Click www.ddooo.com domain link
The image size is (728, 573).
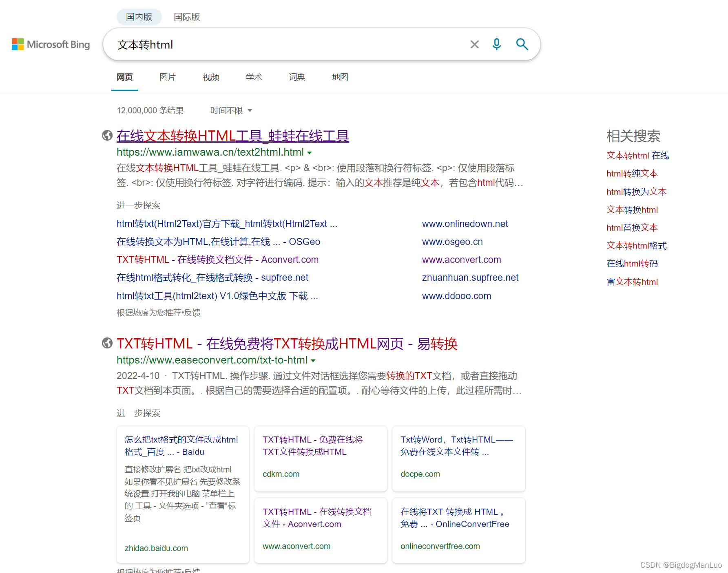456,296
